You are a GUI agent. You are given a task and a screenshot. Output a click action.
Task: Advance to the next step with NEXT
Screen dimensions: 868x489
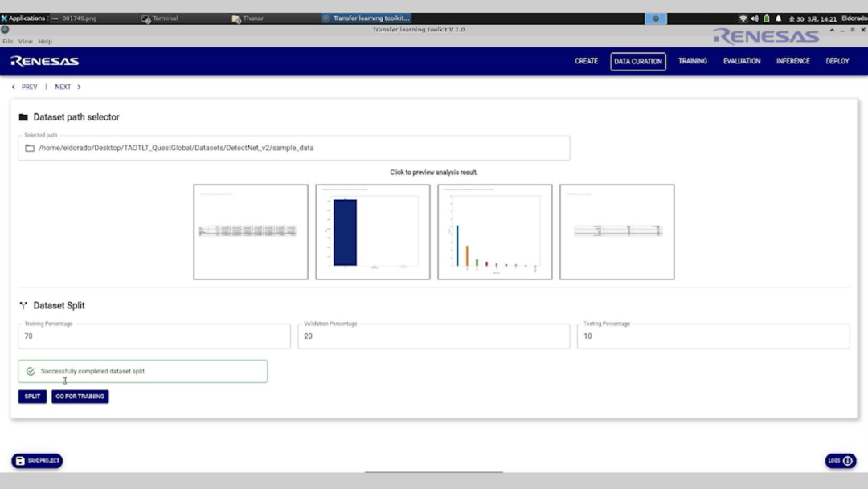(68, 87)
